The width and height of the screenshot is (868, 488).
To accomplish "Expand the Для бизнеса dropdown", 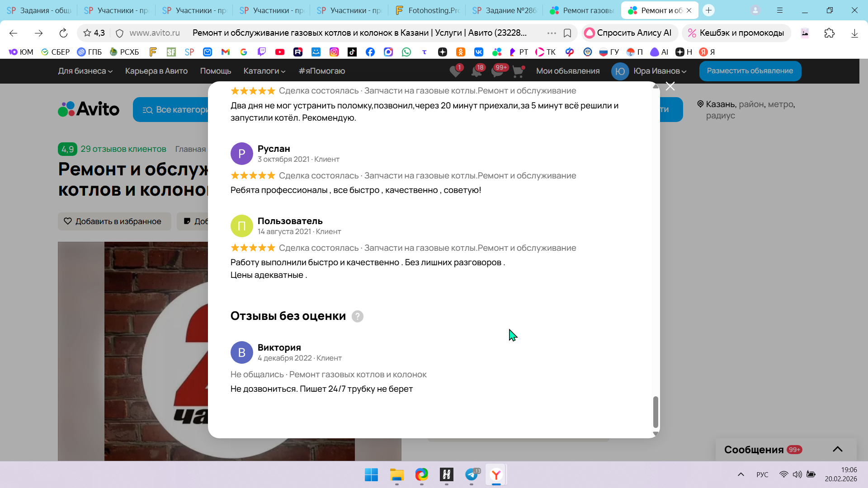I will tap(85, 71).
